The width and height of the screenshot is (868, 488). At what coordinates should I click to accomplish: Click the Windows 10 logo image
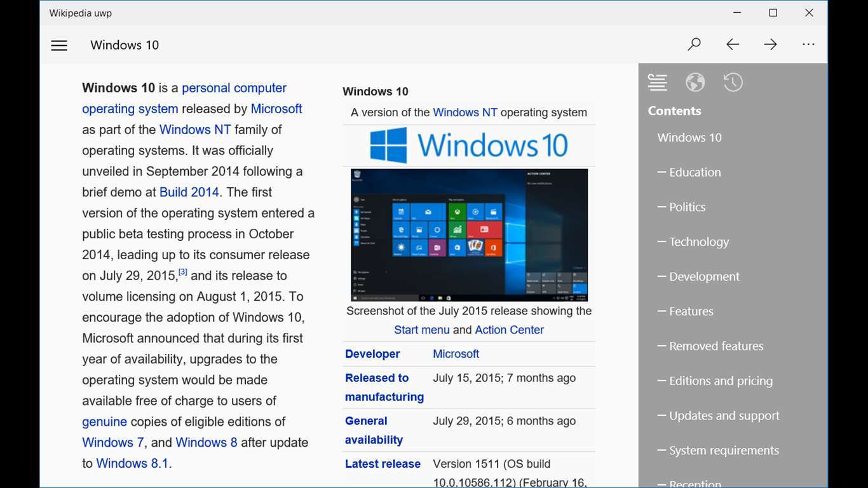click(x=469, y=145)
